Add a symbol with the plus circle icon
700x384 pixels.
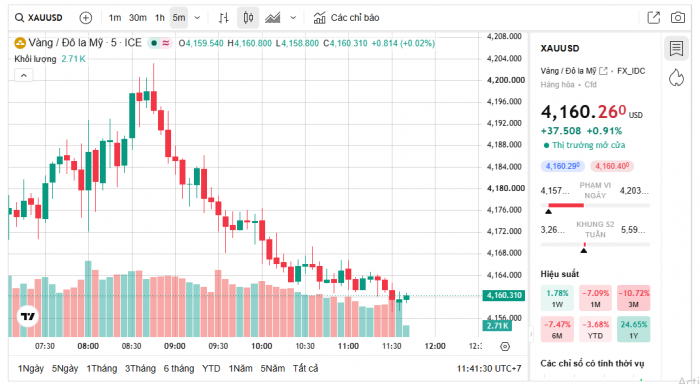(85, 18)
